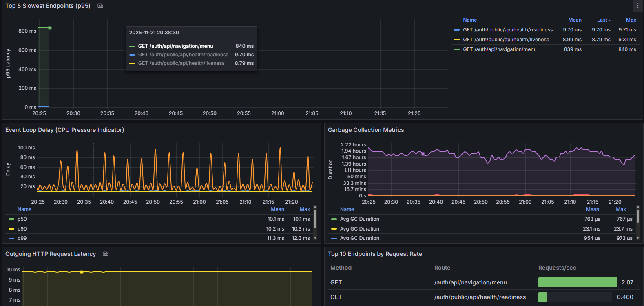This screenshot has height=306, width=644.
Task: Sort the Event Loop Delay legend by Max
Action: click(x=305, y=209)
